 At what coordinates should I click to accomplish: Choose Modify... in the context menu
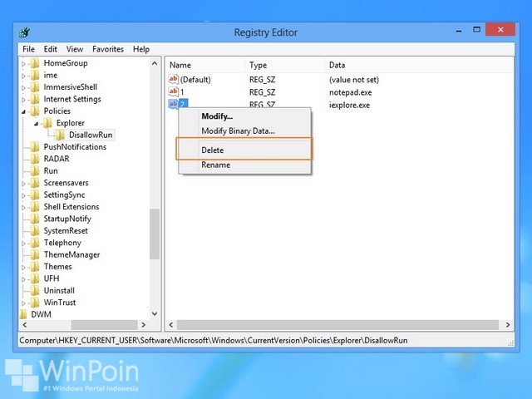[x=244, y=116]
